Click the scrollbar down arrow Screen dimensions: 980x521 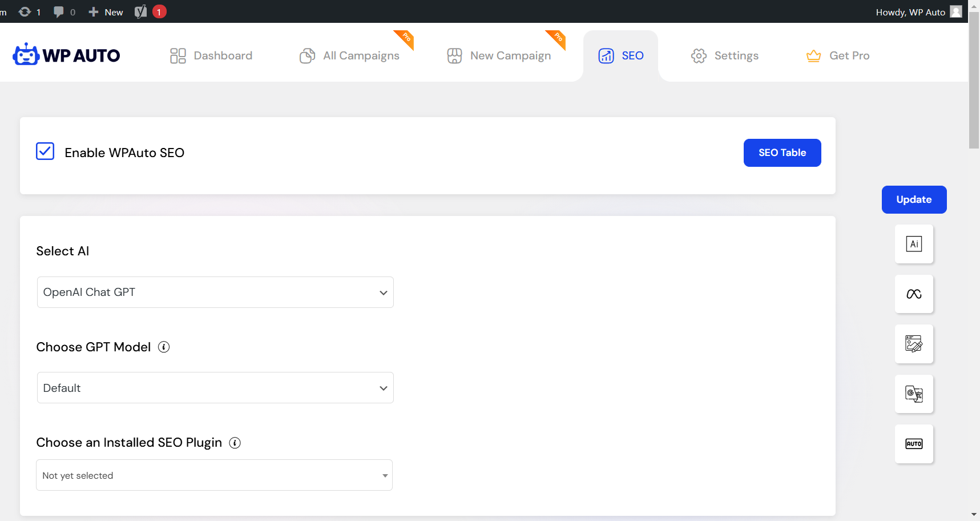click(974, 515)
